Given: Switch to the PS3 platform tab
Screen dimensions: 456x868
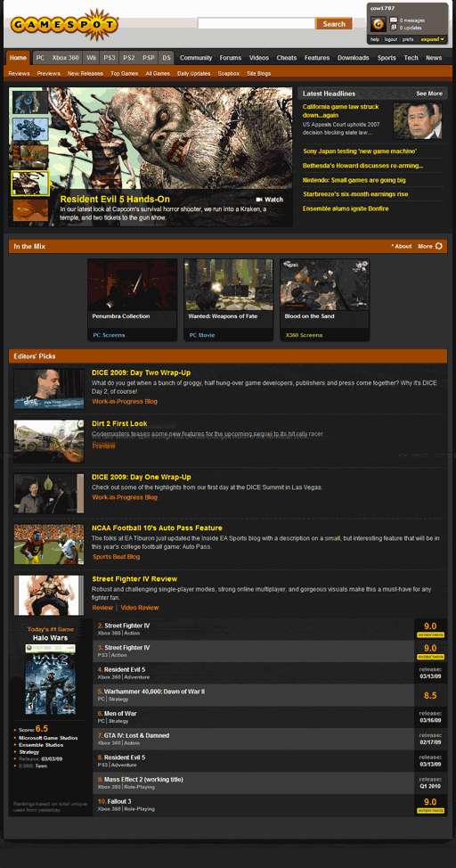Looking at the screenshot, I should 110,58.
